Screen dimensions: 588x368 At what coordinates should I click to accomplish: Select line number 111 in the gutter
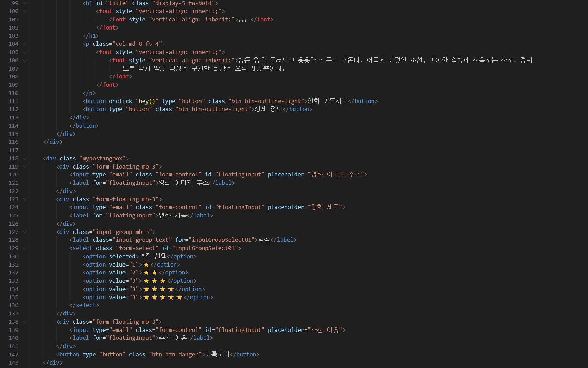click(13, 101)
